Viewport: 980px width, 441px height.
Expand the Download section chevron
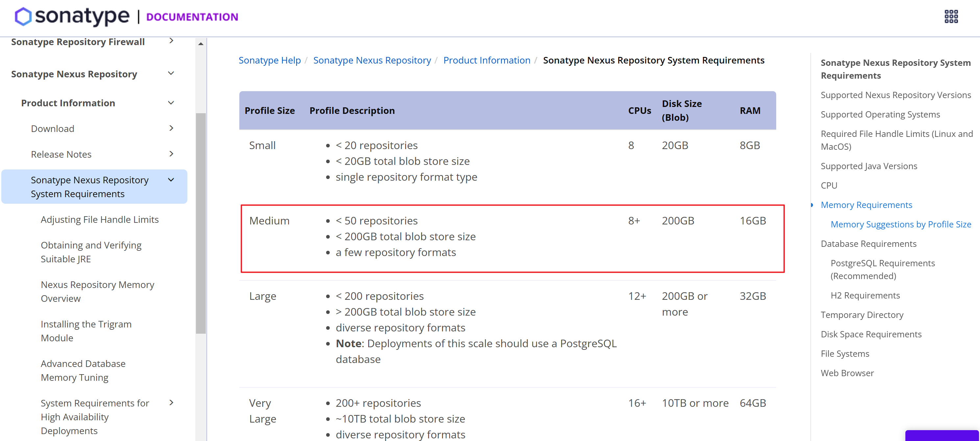click(x=171, y=128)
